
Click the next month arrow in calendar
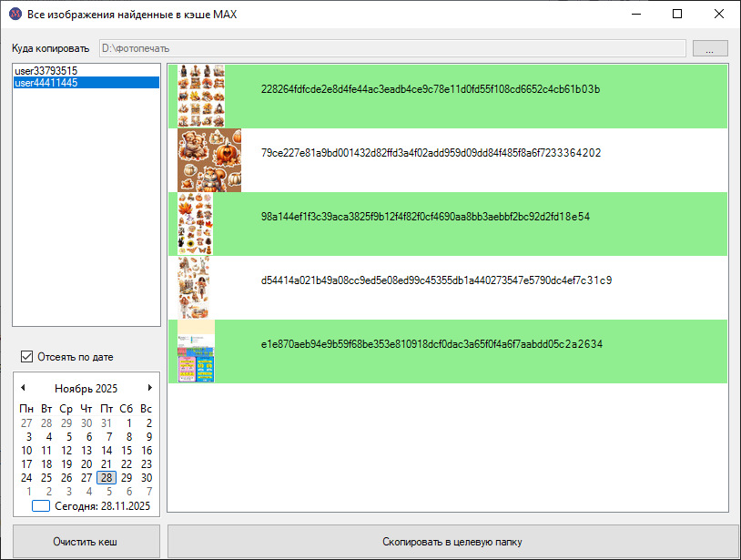(x=150, y=388)
